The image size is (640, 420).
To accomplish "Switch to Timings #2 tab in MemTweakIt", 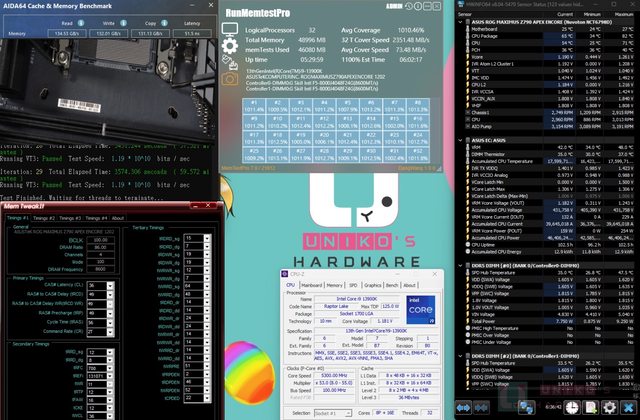I will 44,217.
